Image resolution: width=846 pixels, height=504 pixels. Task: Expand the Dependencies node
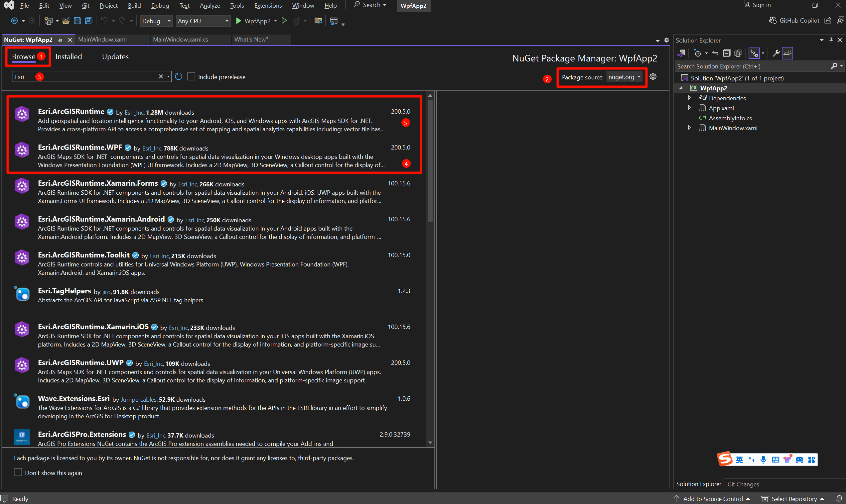689,98
